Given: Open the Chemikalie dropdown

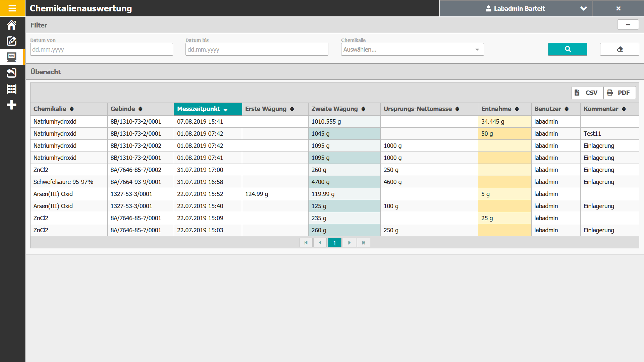Looking at the screenshot, I should tap(412, 50).
